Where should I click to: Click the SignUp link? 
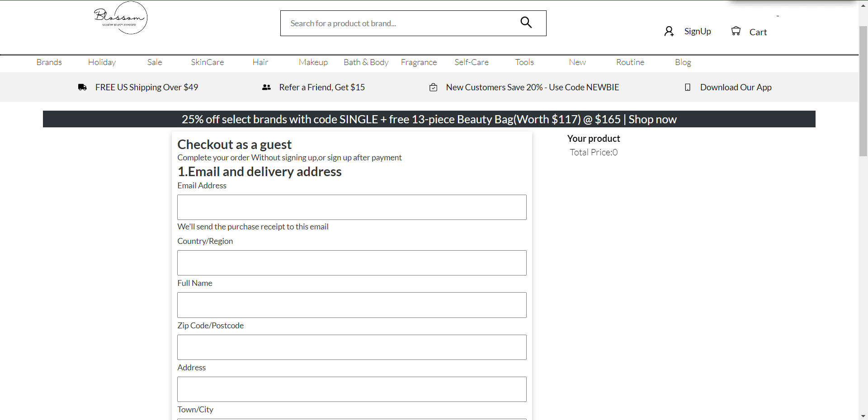(697, 31)
